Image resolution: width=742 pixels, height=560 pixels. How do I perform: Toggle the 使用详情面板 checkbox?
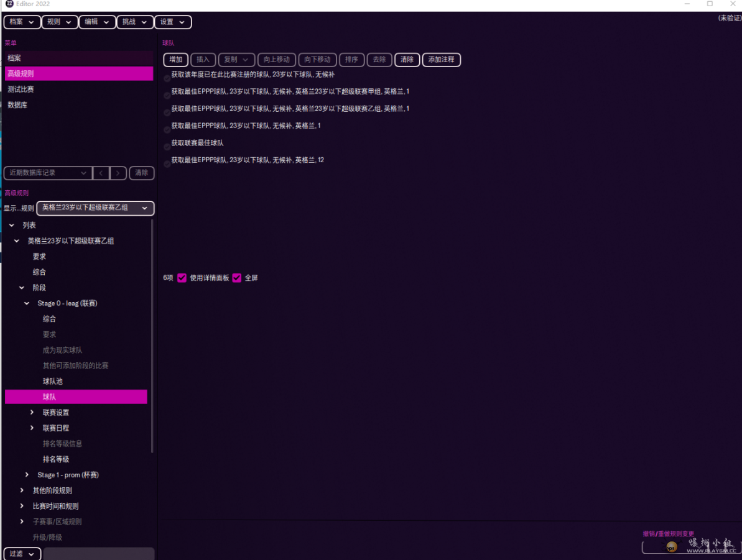coord(182,278)
